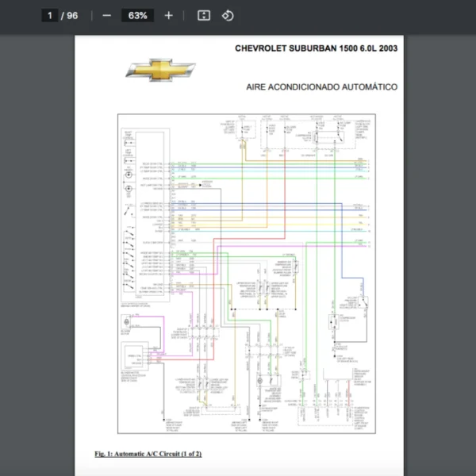Screen dimensions: 476x476
Task: Rotate the document counterclockwise
Action: (x=228, y=16)
